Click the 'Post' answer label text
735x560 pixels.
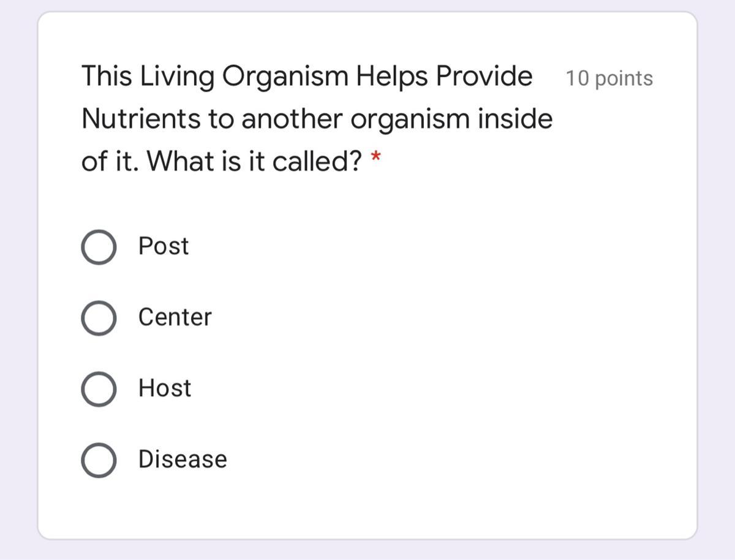point(164,246)
